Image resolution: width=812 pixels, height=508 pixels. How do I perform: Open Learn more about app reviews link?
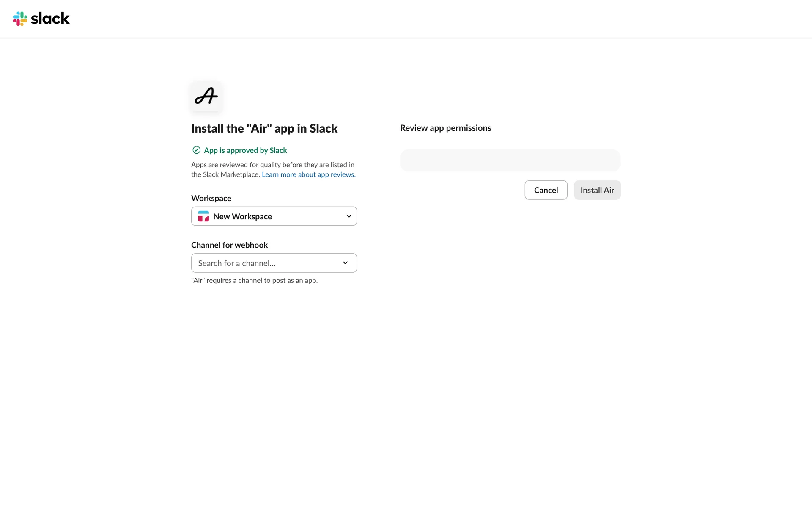click(309, 174)
